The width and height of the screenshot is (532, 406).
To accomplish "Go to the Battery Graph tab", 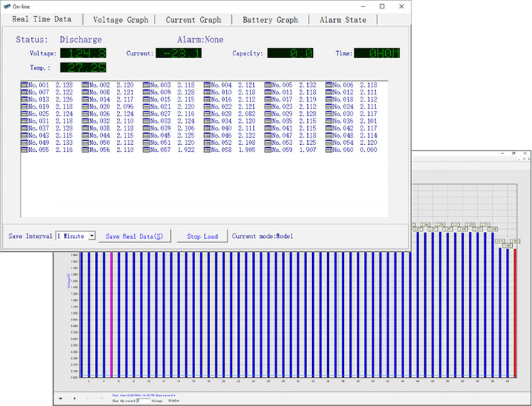I will [x=270, y=20].
